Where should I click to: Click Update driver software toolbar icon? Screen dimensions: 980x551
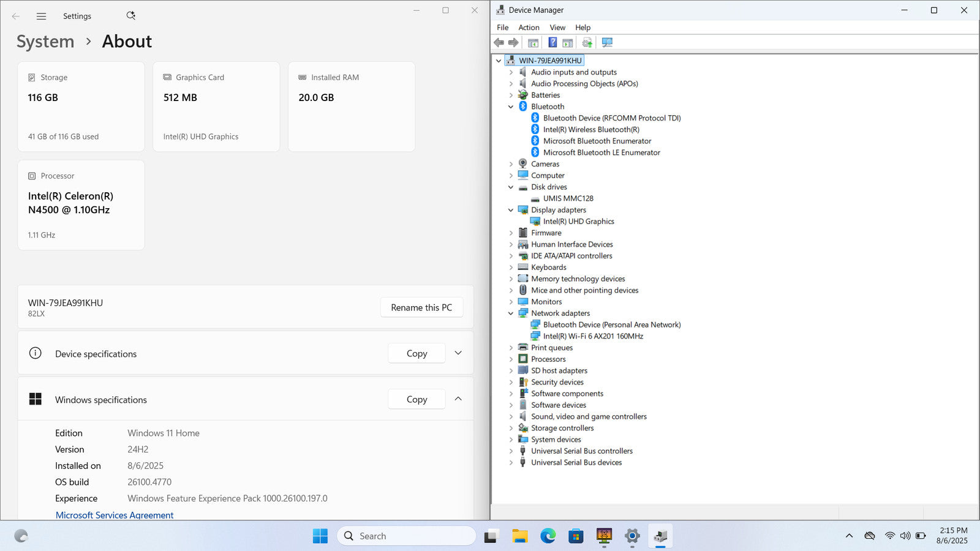click(x=587, y=43)
